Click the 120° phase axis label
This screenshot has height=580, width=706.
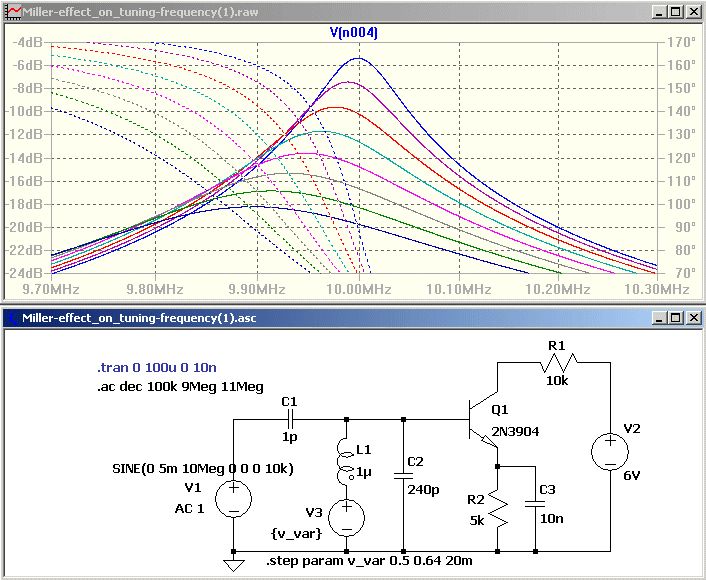(682, 158)
